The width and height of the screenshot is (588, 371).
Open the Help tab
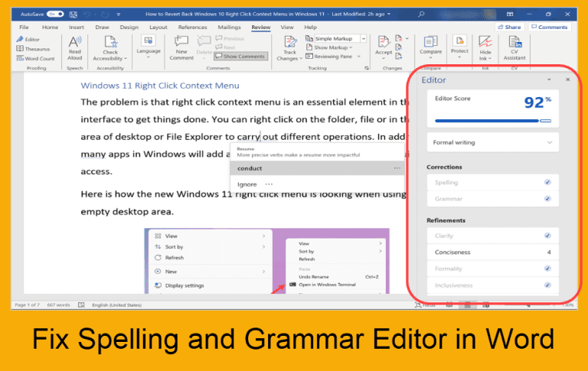click(310, 27)
